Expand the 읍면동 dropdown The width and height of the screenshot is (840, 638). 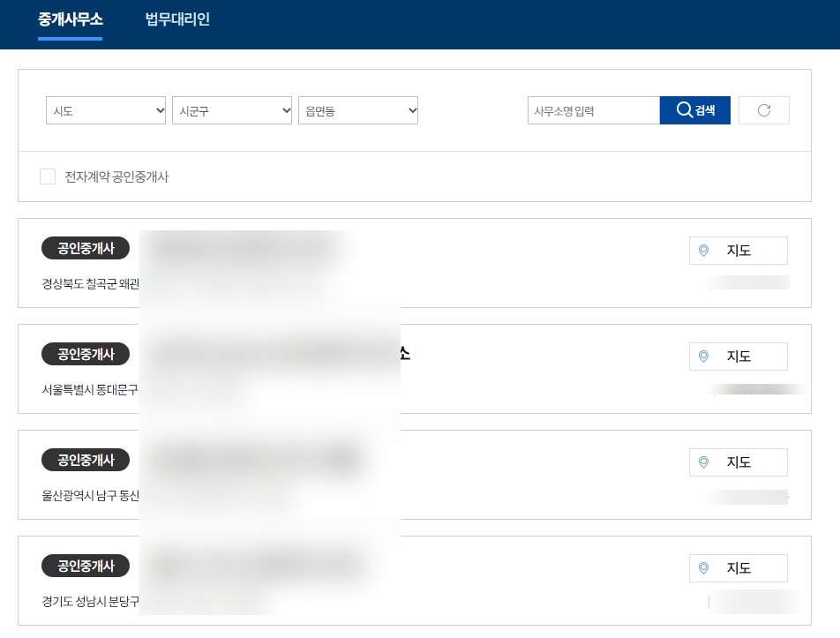[358, 110]
